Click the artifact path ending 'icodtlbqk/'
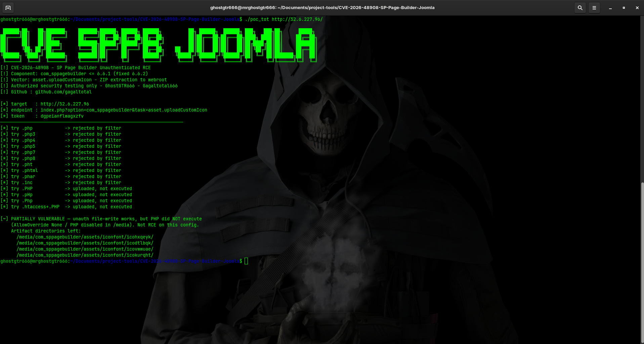This screenshot has width=644, height=344. pos(85,243)
